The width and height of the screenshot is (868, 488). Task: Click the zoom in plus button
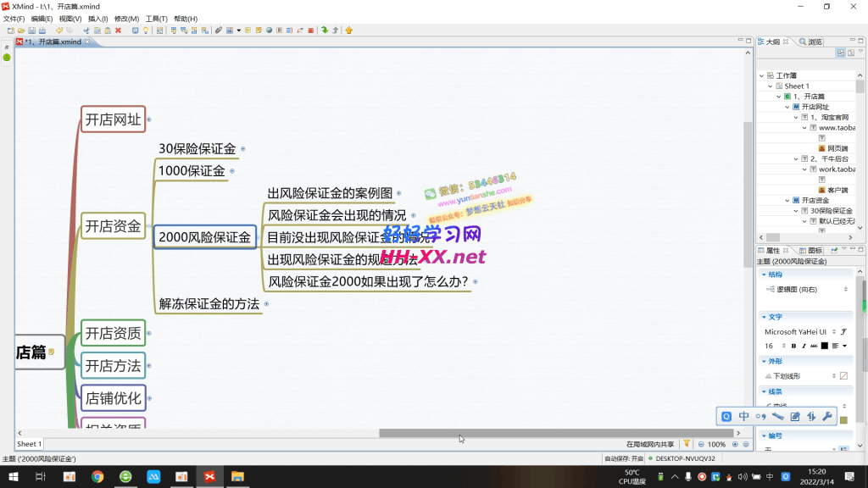pos(735,444)
